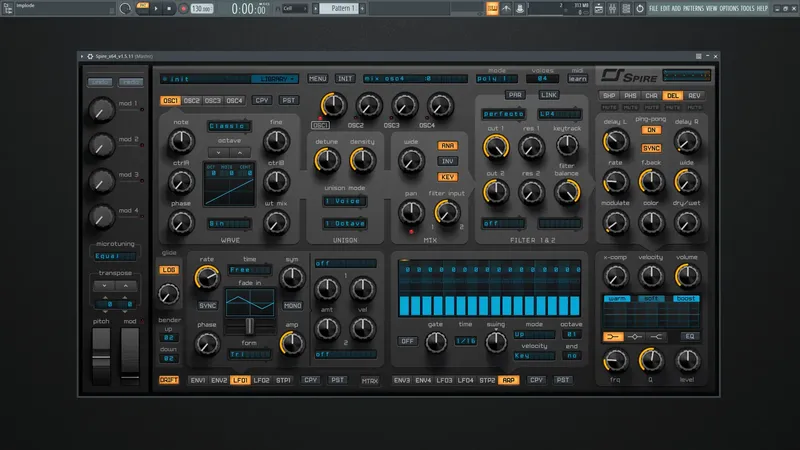The width and height of the screenshot is (800, 450).
Task: Click the Spire plugin gear settings icon
Action: (90, 56)
